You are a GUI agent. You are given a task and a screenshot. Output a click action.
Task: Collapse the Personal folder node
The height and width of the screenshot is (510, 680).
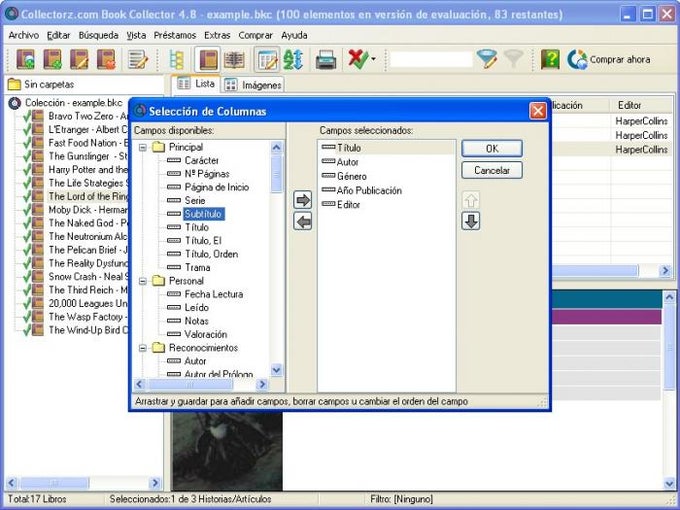(x=143, y=281)
